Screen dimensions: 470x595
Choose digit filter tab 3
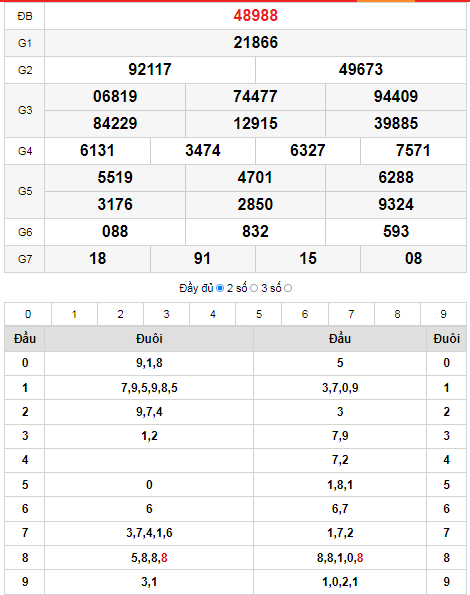[x=167, y=314]
